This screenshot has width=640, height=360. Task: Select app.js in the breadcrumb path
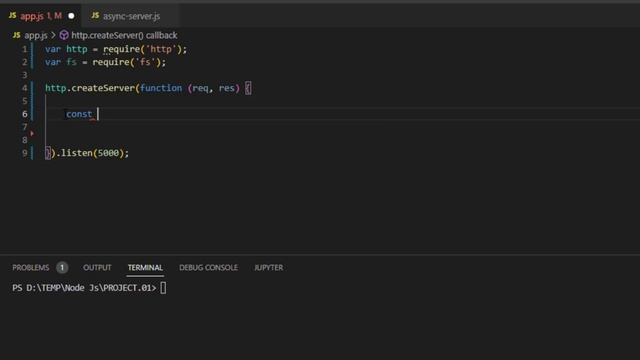click(x=36, y=36)
